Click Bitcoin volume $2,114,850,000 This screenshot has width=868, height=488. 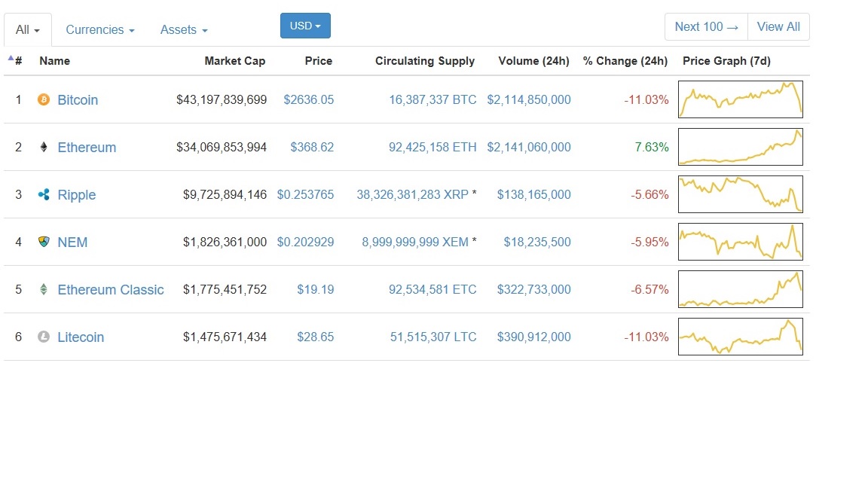click(529, 99)
